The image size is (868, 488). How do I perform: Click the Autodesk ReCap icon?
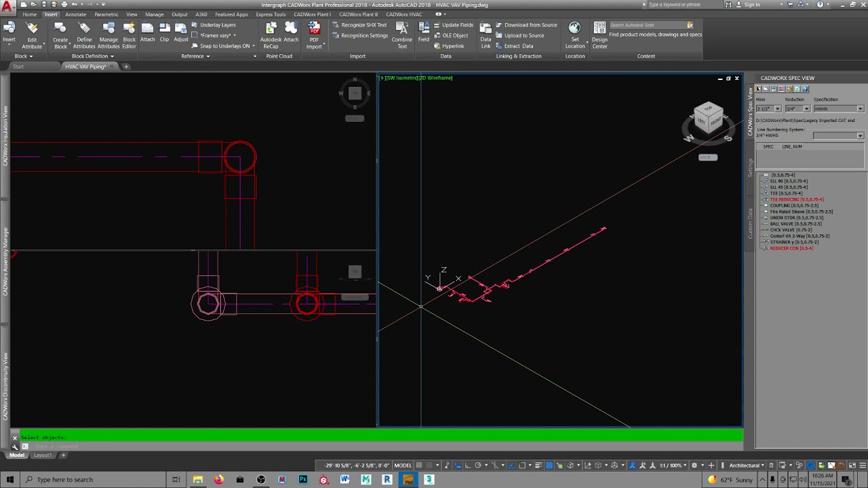271,35
